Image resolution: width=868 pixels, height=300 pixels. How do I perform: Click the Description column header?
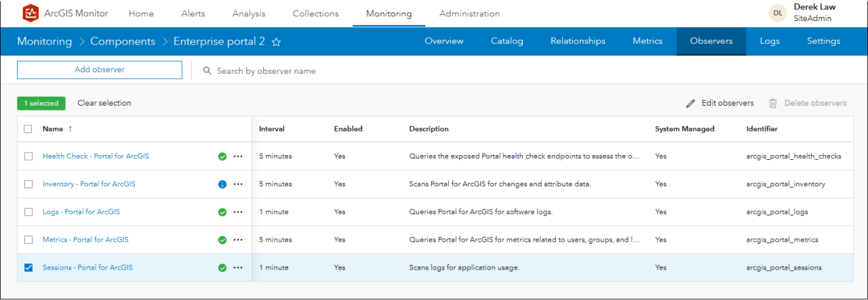(x=429, y=129)
